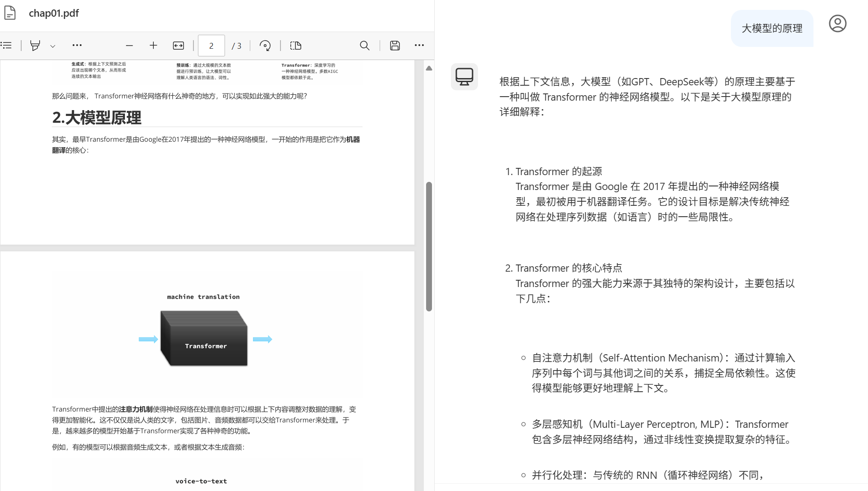Screen dimensions: 868x491
Task: Click the chap01.pdf document title
Action: click(54, 13)
